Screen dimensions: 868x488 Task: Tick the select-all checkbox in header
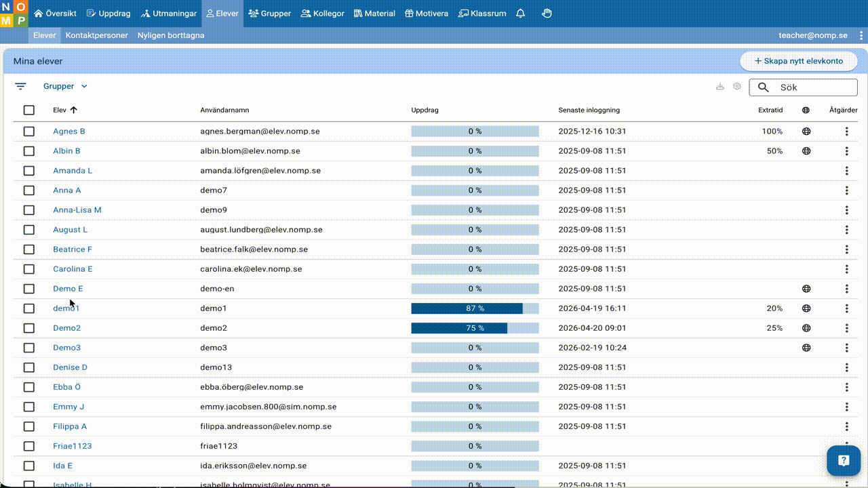(x=28, y=110)
